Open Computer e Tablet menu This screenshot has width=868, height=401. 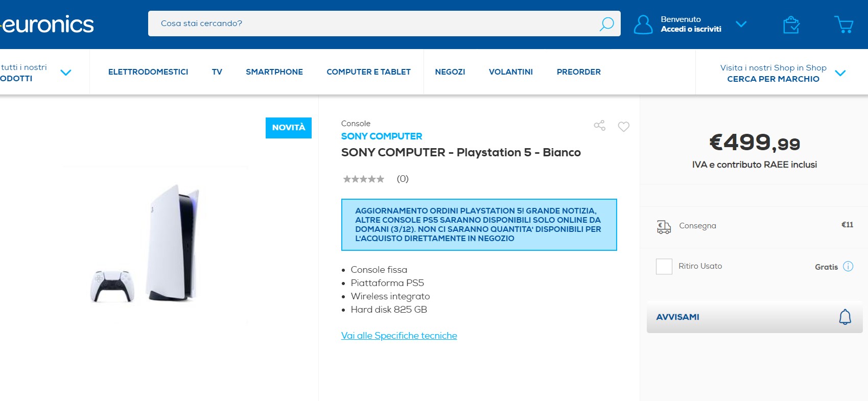[x=369, y=72]
